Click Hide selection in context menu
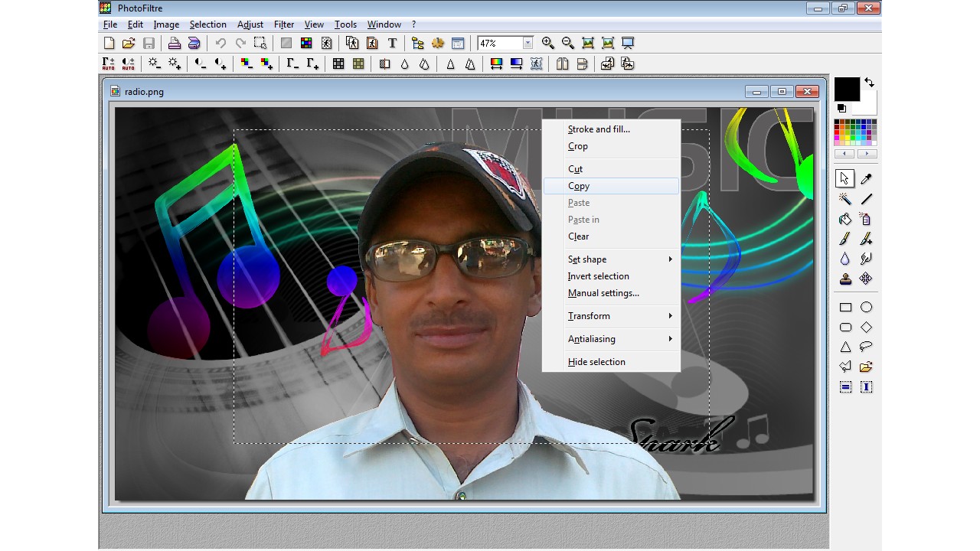This screenshot has width=980, height=551. pos(596,362)
